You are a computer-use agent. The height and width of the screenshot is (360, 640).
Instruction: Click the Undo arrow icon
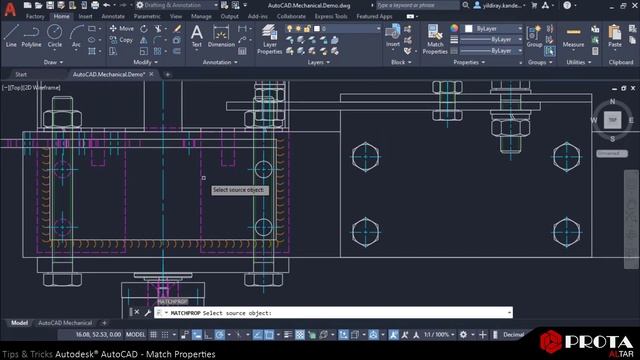pos(107,5)
